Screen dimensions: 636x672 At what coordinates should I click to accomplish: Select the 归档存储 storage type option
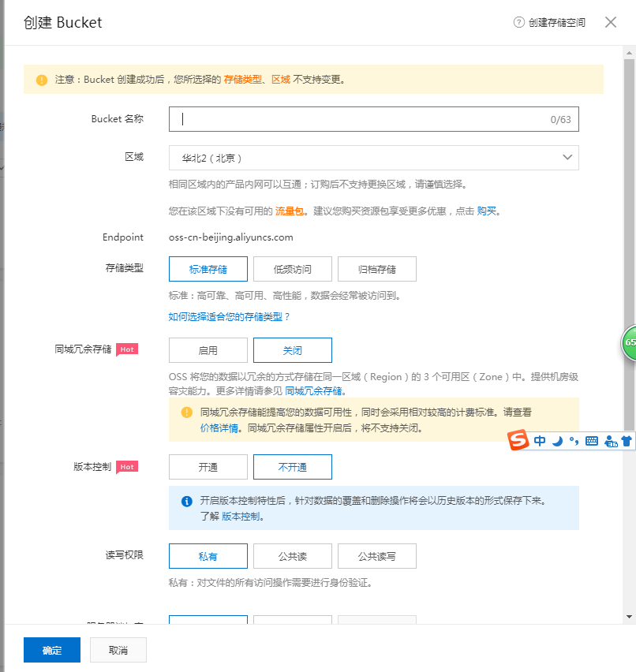(x=376, y=268)
